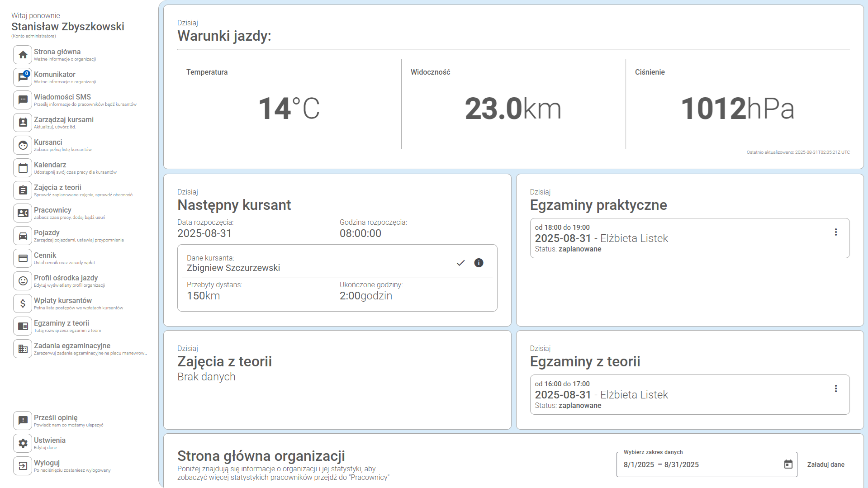This screenshot has height=488, width=868.
Task: Open Ustawienia gear icon
Action: [23, 443]
